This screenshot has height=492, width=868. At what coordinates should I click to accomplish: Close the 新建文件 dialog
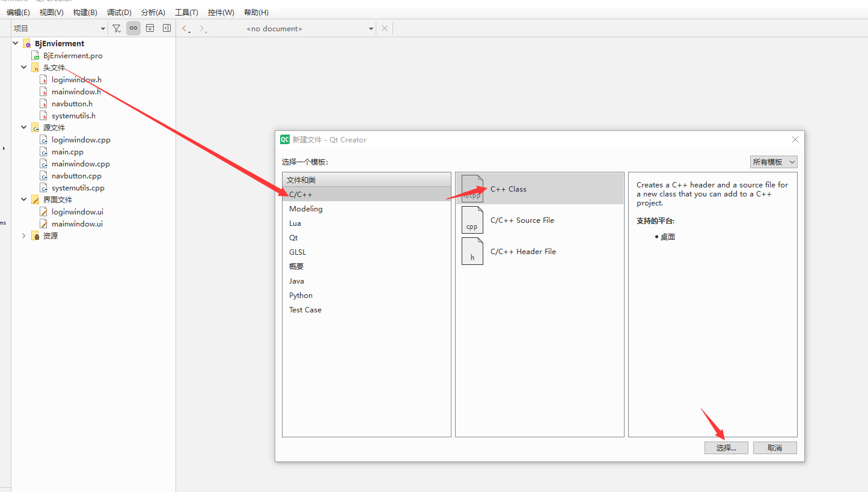pyautogui.click(x=795, y=139)
